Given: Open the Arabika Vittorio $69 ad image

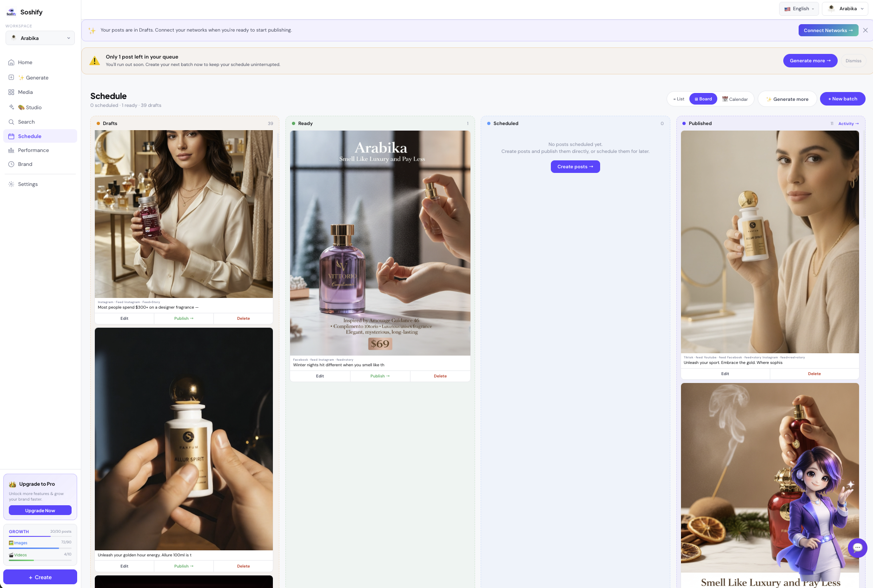Looking at the screenshot, I should tap(380, 243).
